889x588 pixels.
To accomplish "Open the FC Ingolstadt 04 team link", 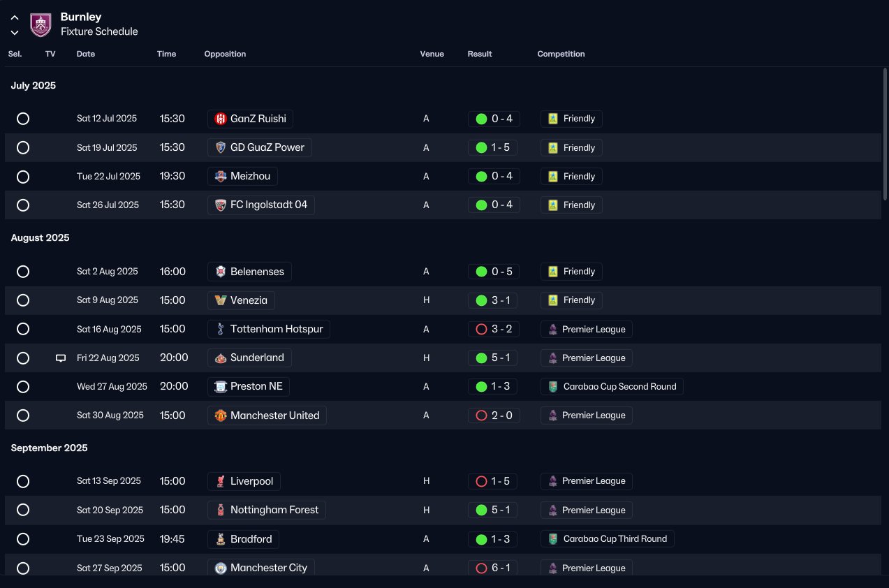I will 261,205.
